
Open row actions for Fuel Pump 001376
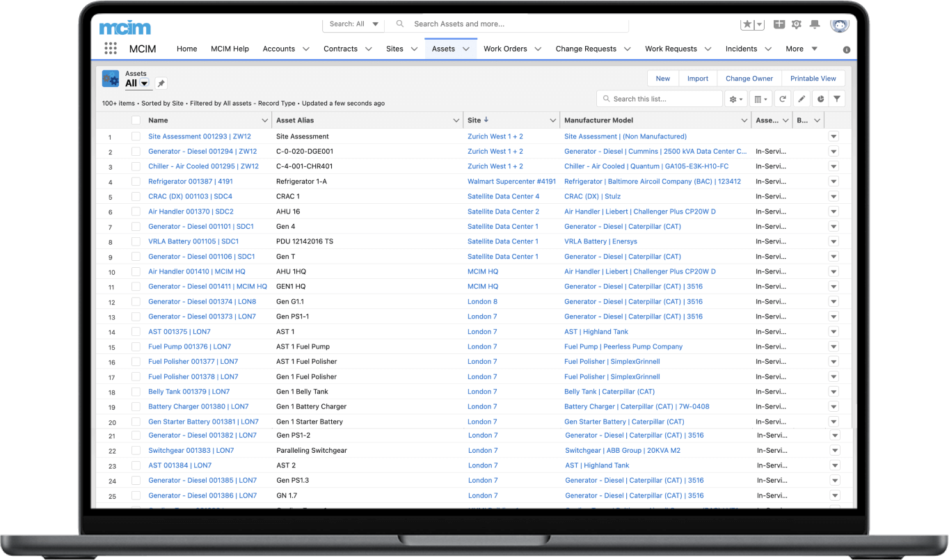coord(834,346)
